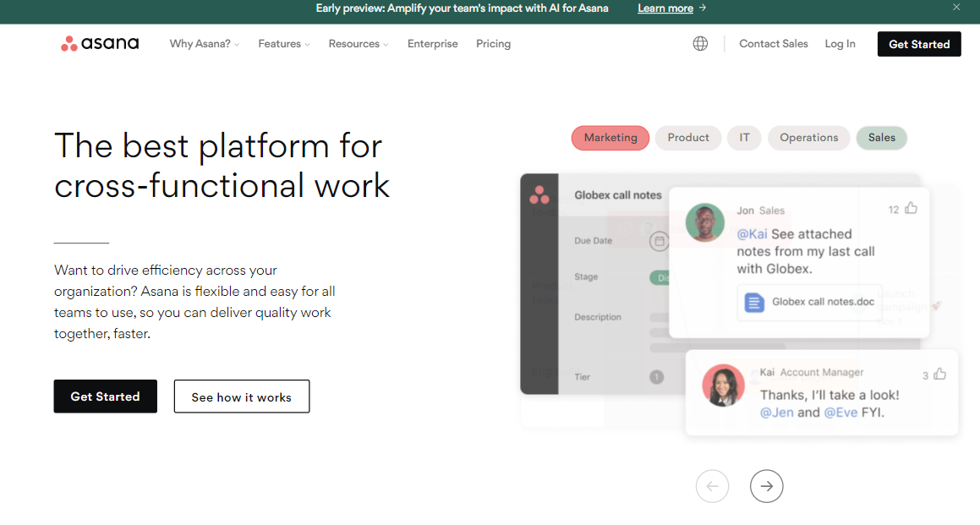Click the calendar icon beside Due Date
The image size is (980, 525).
click(659, 241)
